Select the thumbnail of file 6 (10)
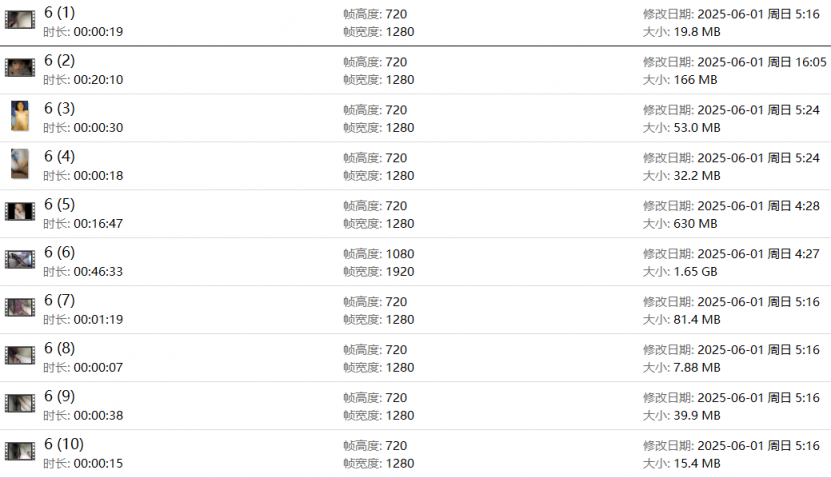 [20, 452]
